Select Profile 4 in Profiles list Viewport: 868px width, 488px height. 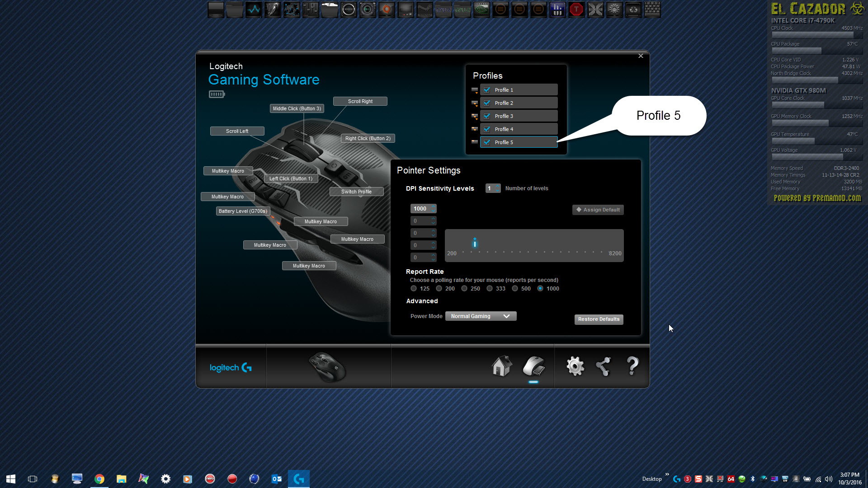click(520, 129)
